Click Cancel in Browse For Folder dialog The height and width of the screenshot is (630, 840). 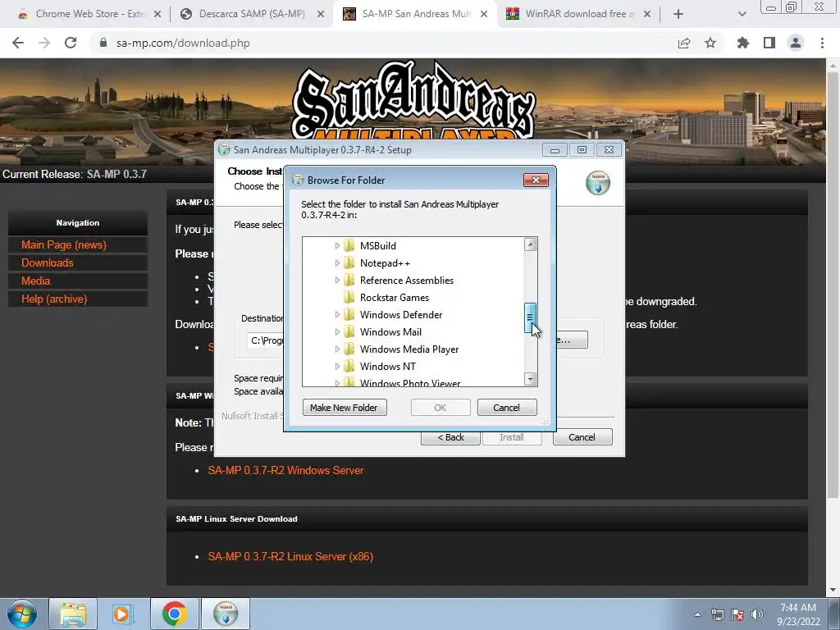506,408
